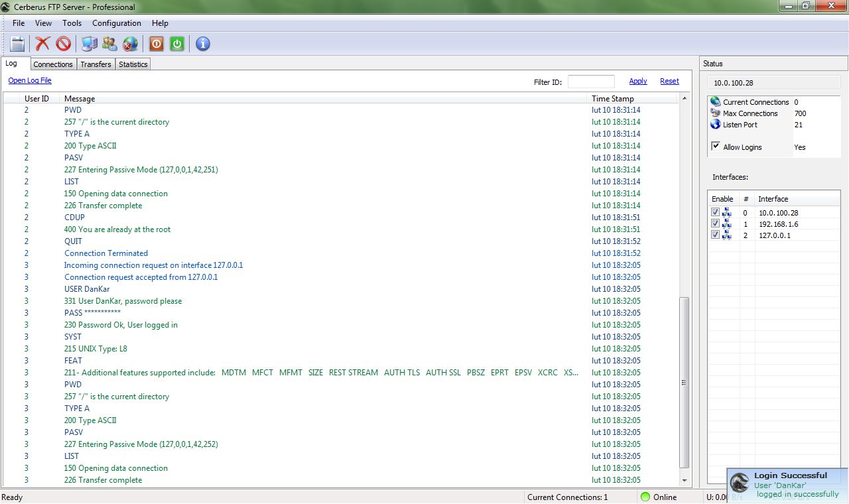
Task: Click the log document icon in toolbar
Action: tap(17, 44)
